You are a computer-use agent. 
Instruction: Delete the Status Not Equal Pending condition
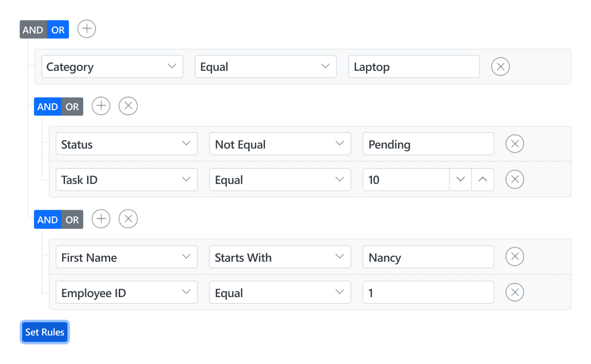515,144
